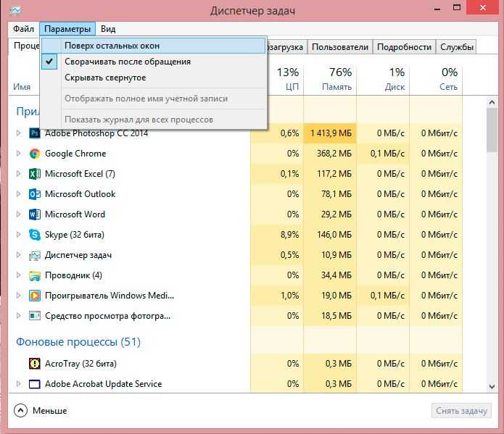Click Отображать полное имя учетной записи item
This screenshot has height=434, width=504.
pos(154,99)
